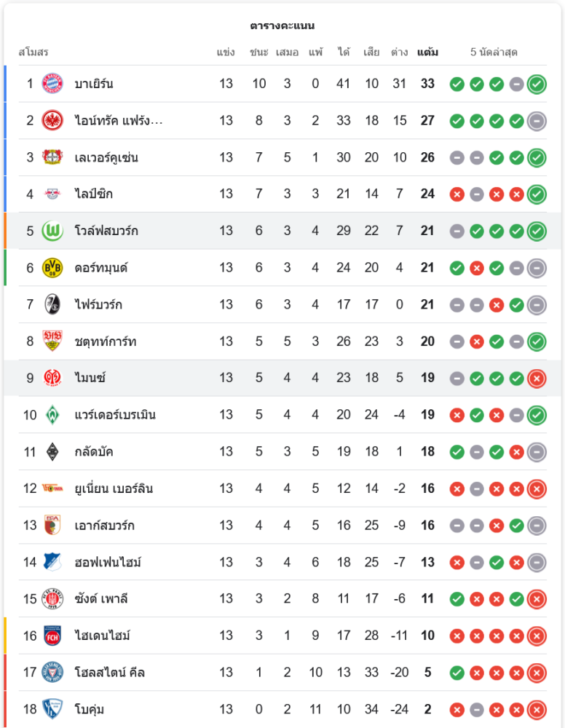The image size is (565, 728).
Task: Click the Holstein Kiel club crest
Action: (52, 672)
